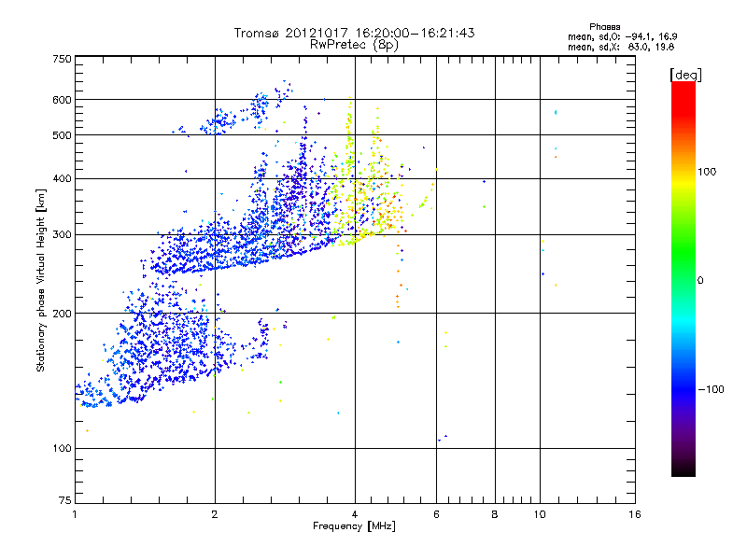Click the colorbar label '0'

click(x=700, y=281)
